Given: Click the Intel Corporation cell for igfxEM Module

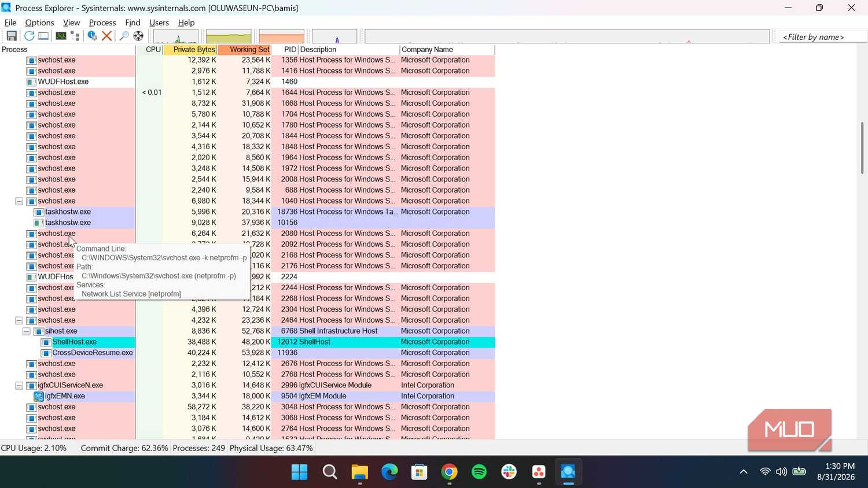Looking at the screenshot, I should tap(428, 396).
